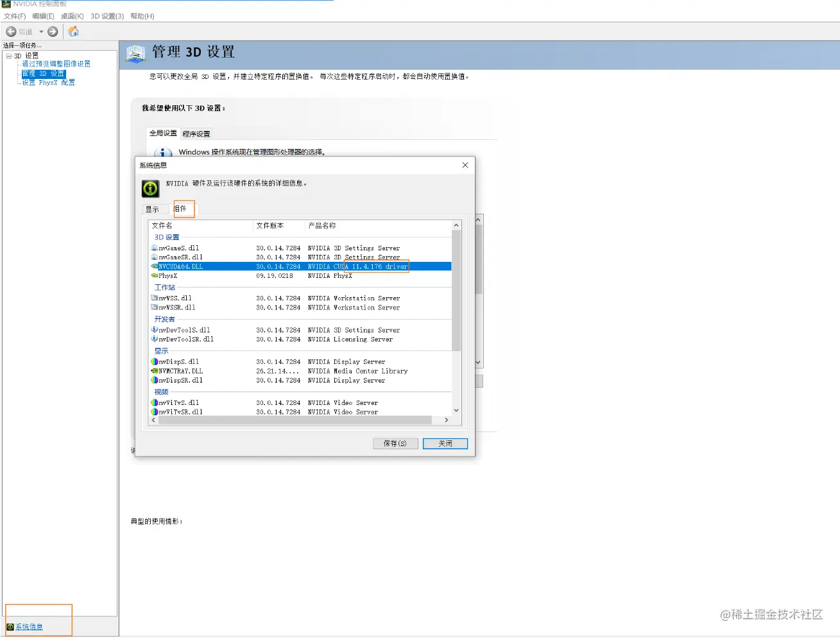Open the 桌面(K) menu
The image size is (840, 638).
tap(72, 16)
